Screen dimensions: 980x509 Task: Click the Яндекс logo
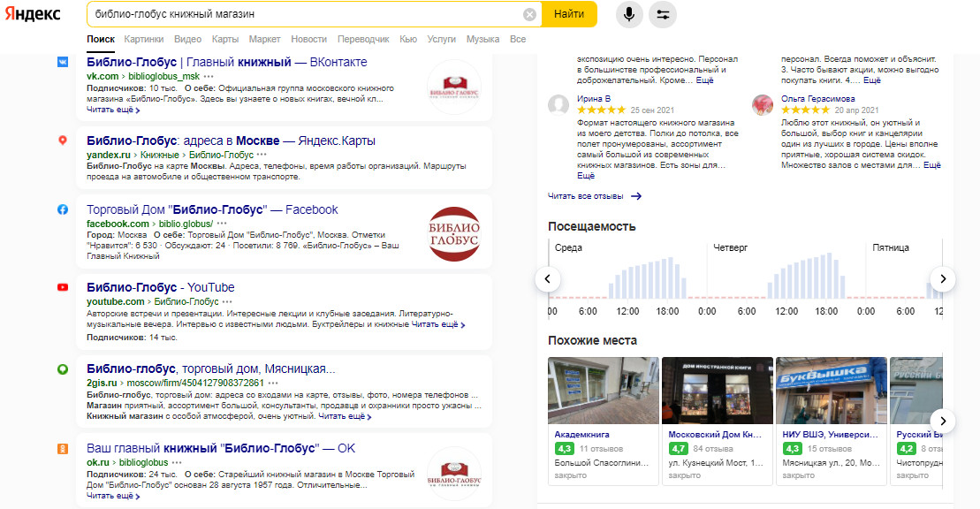pyautogui.click(x=33, y=14)
